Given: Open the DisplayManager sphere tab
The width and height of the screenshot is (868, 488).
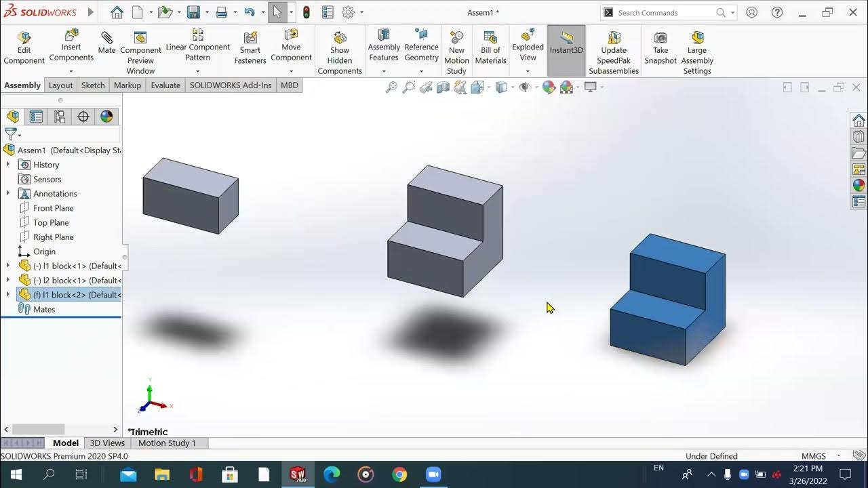Looking at the screenshot, I should pyautogui.click(x=106, y=117).
